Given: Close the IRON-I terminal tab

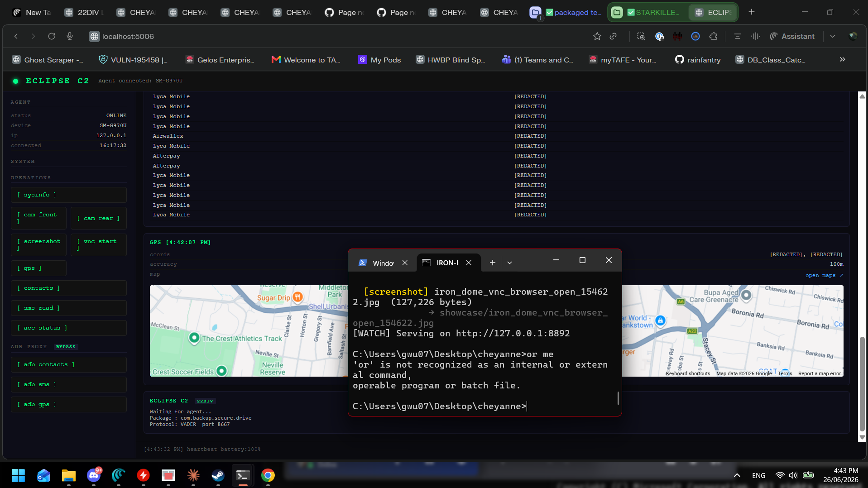Looking at the screenshot, I should (x=469, y=263).
